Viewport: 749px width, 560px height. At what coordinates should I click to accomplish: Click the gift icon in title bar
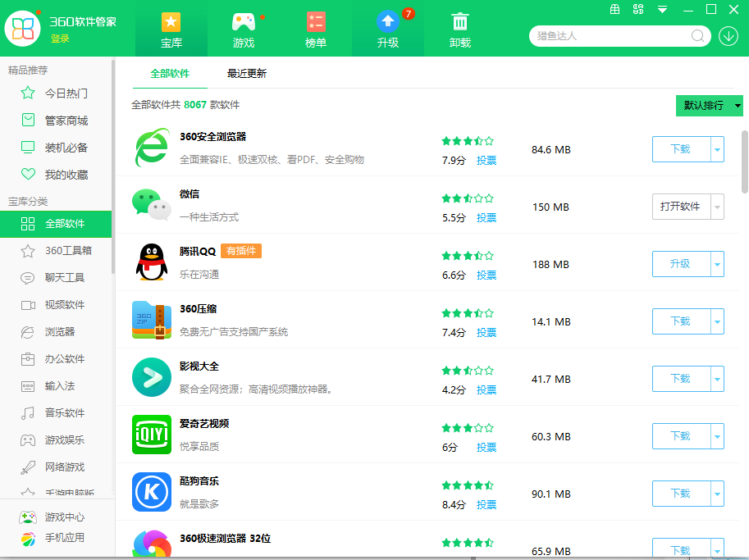[614, 9]
